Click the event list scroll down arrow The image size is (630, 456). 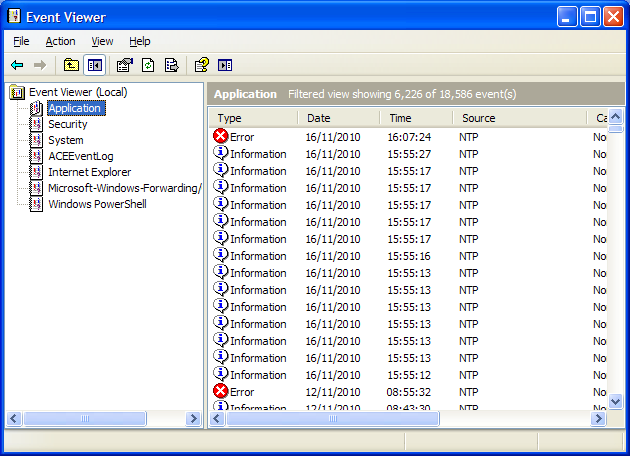click(616, 401)
